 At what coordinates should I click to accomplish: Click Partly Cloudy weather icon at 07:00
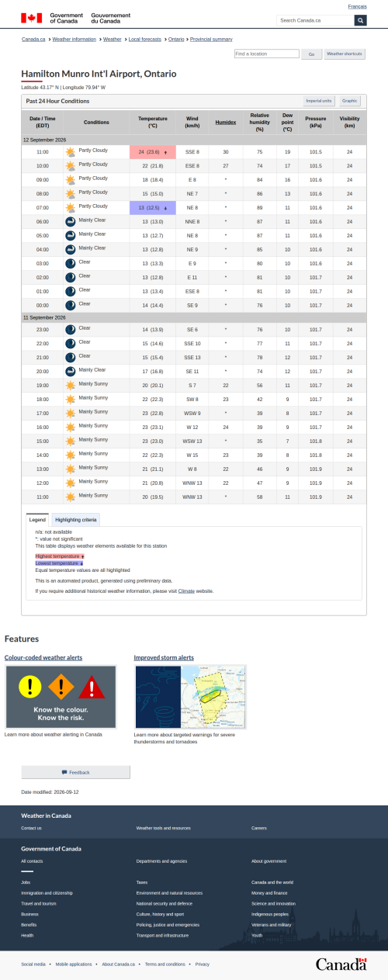(x=71, y=208)
